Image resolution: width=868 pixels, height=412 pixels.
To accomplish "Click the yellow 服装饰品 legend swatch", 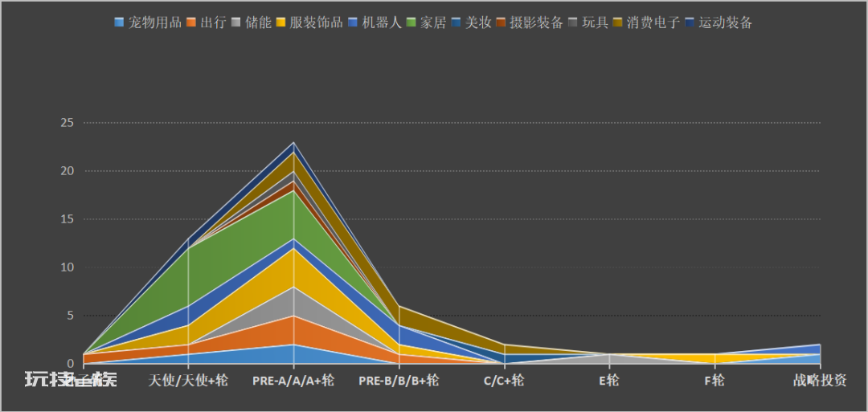I will tap(281, 23).
